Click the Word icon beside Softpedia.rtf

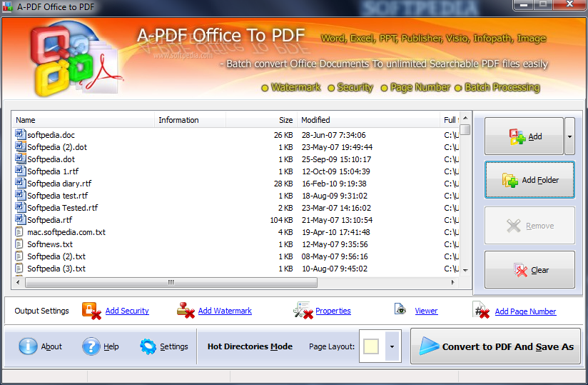coord(20,219)
